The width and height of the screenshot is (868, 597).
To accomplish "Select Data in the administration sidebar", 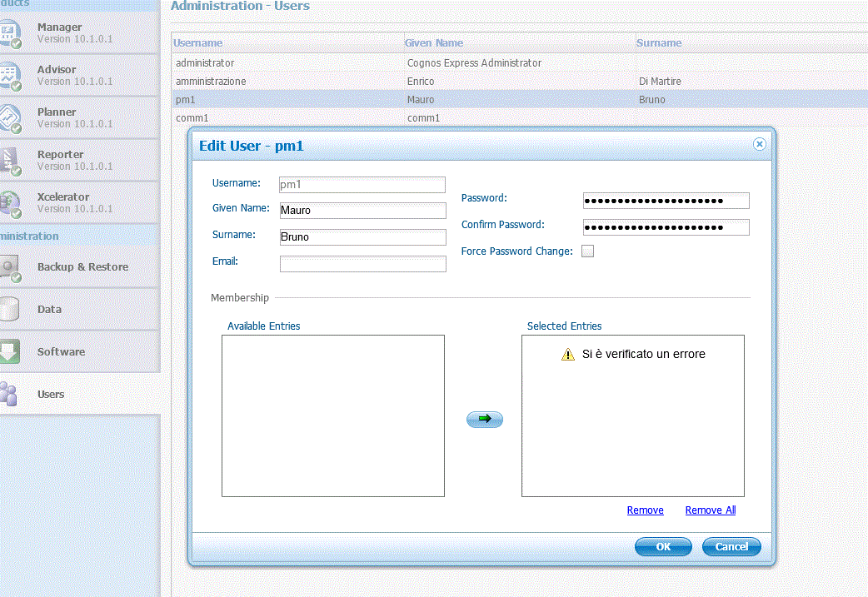I will coord(80,309).
